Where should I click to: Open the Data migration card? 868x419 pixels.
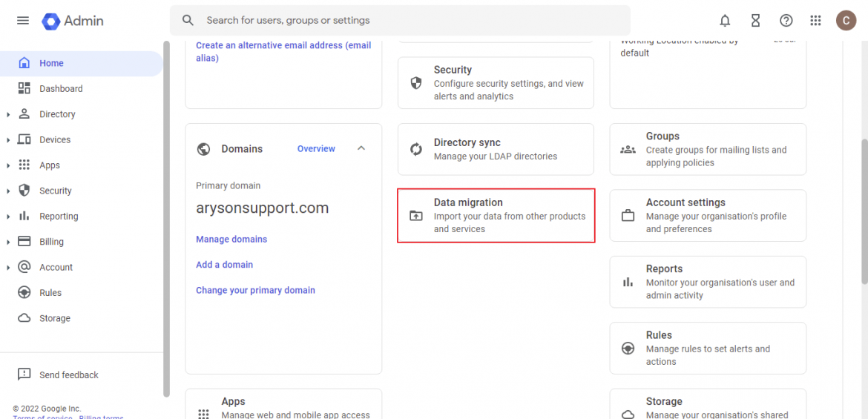496,215
